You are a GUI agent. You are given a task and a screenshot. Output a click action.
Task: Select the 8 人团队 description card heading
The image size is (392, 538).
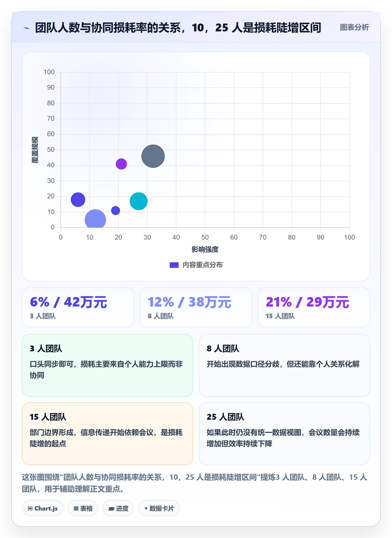click(x=223, y=349)
